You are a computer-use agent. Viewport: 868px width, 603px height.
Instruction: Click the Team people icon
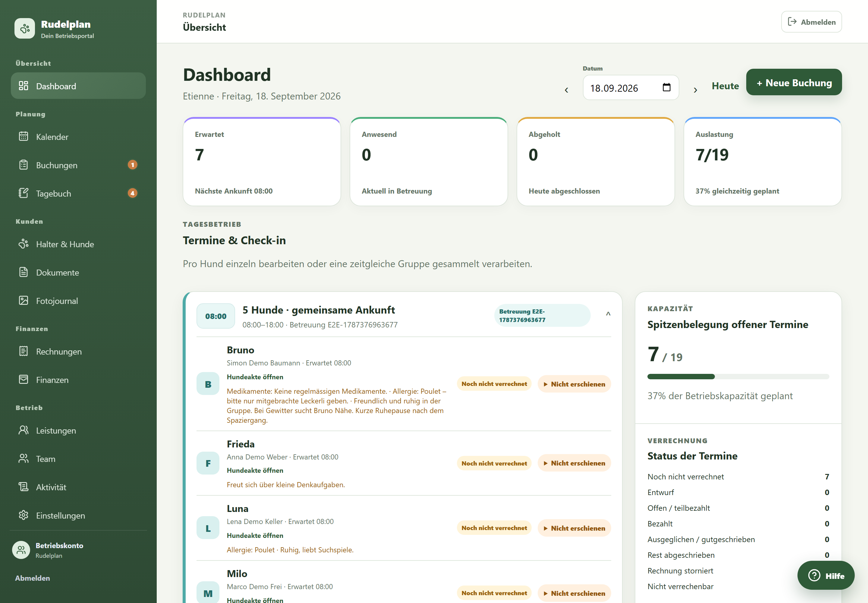pyautogui.click(x=24, y=458)
